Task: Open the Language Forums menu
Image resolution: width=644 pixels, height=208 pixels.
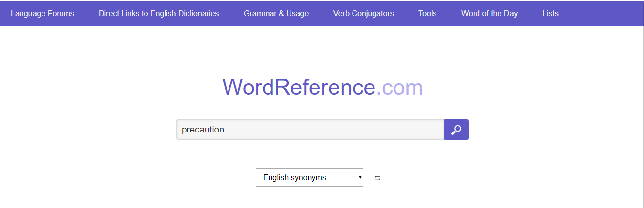Action: [42, 14]
